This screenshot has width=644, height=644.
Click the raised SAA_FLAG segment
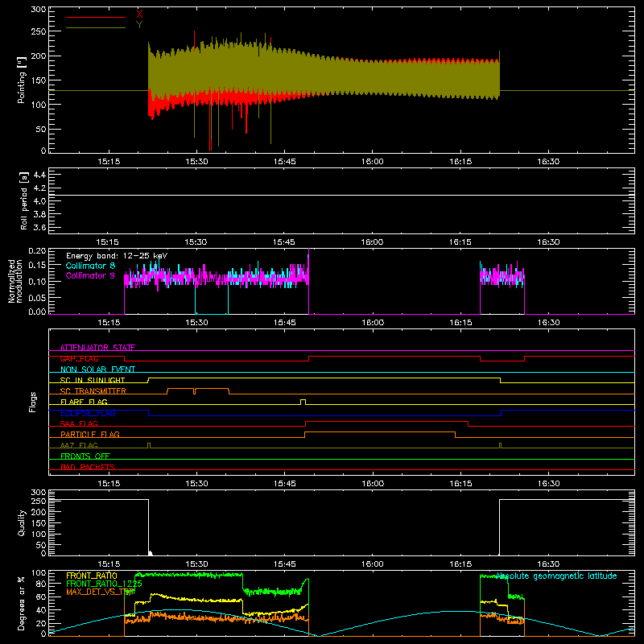(387, 421)
